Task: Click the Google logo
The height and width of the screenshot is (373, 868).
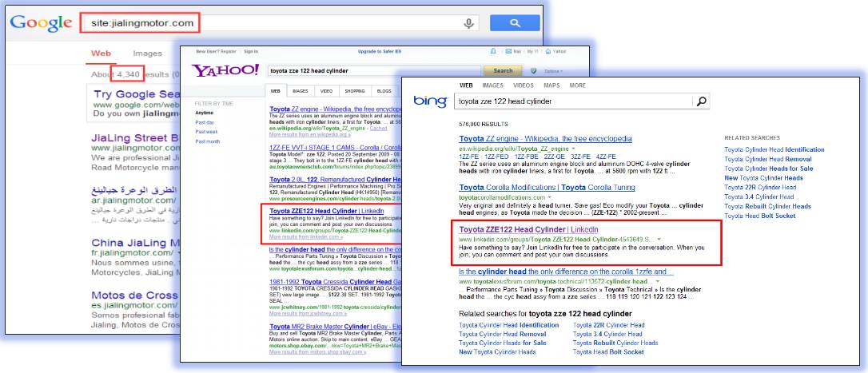Action: [41, 22]
